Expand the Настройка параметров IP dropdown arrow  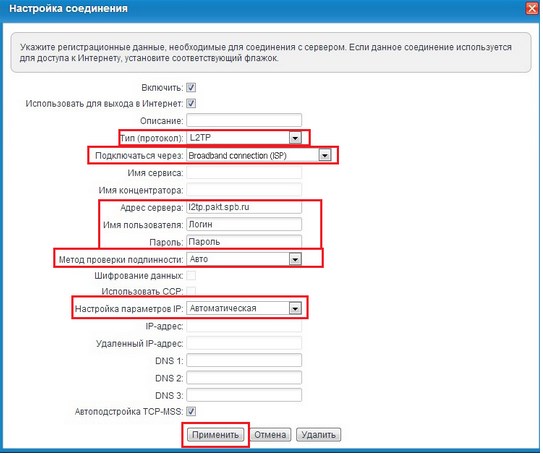point(295,308)
